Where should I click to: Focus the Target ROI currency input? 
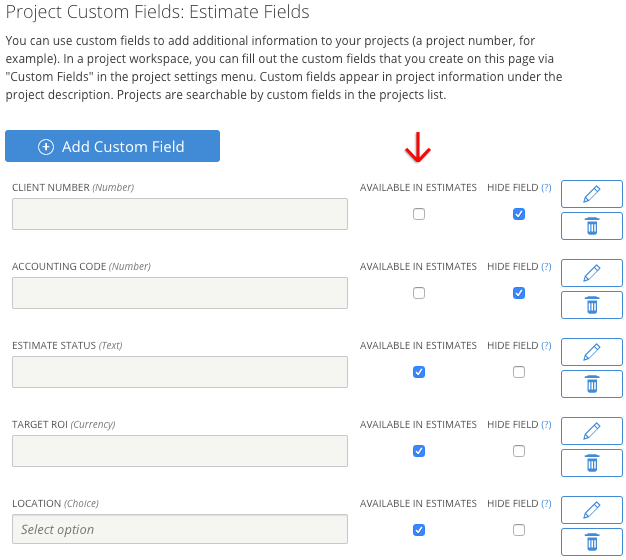click(x=180, y=451)
